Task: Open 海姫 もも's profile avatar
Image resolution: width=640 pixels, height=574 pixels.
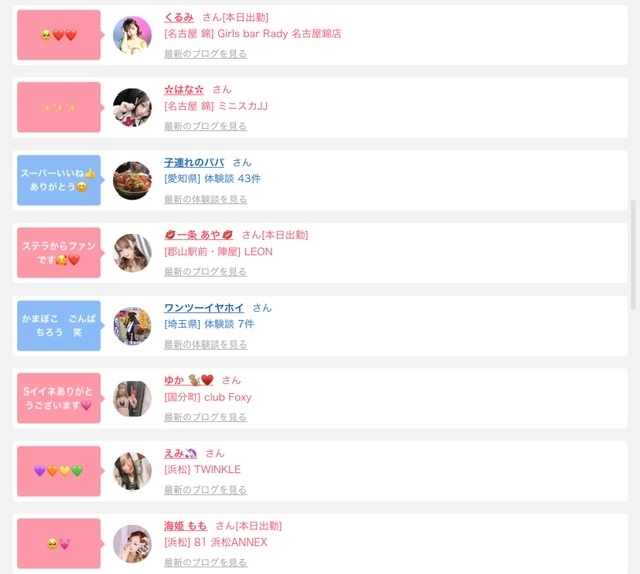Action: (x=132, y=544)
